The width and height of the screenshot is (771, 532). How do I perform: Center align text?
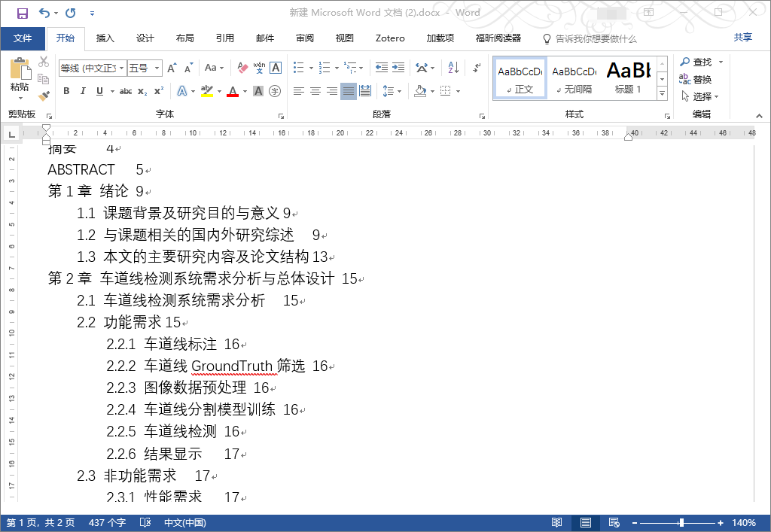click(x=315, y=91)
